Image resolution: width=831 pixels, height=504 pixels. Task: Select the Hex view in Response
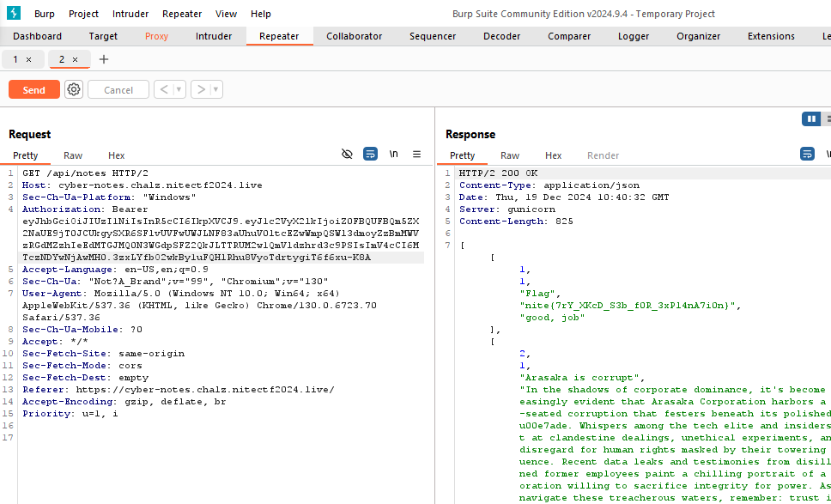(x=553, y=155)
